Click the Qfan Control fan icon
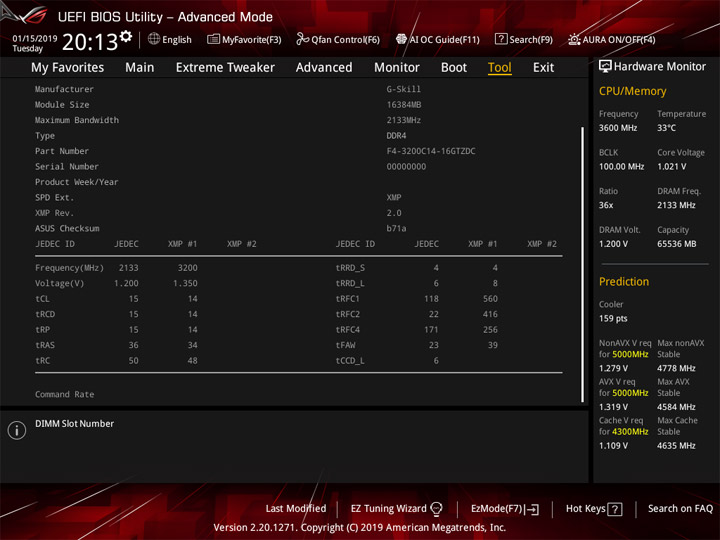This screenshot has height=540, width=720. 302,39
